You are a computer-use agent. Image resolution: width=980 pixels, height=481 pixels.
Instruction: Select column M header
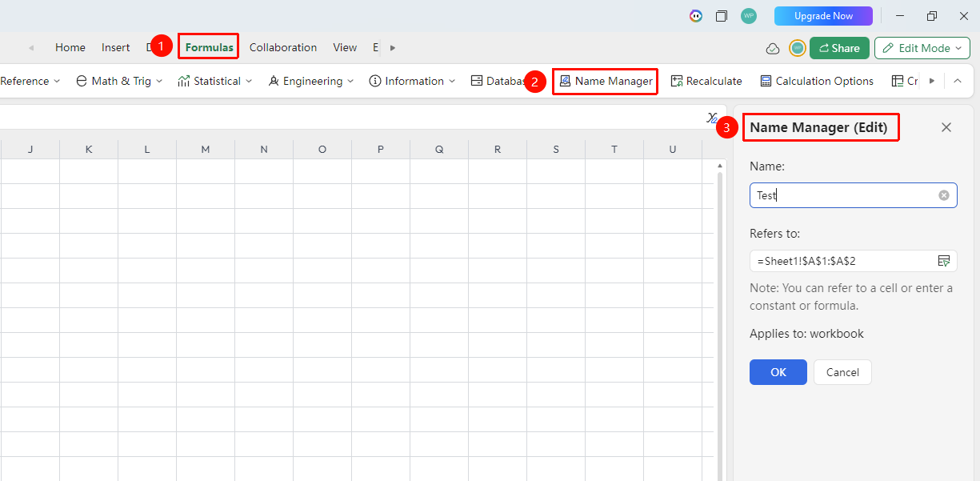coord(206,150)
